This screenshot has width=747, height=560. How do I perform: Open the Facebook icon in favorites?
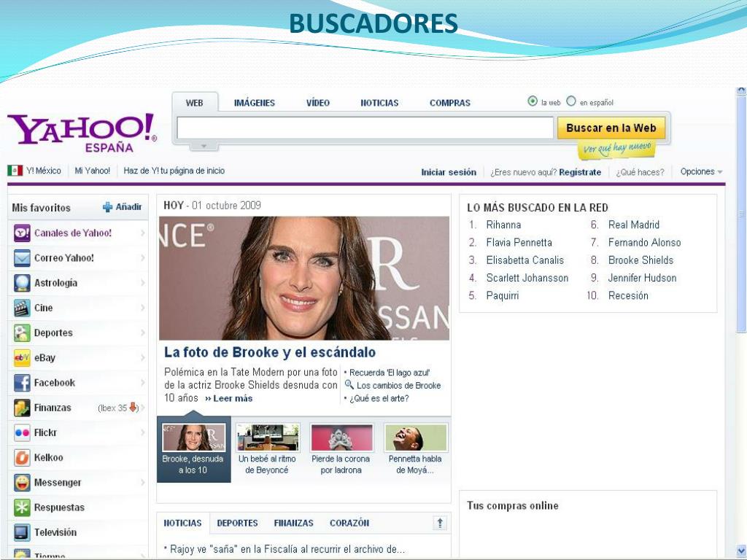tap(22, 383)
